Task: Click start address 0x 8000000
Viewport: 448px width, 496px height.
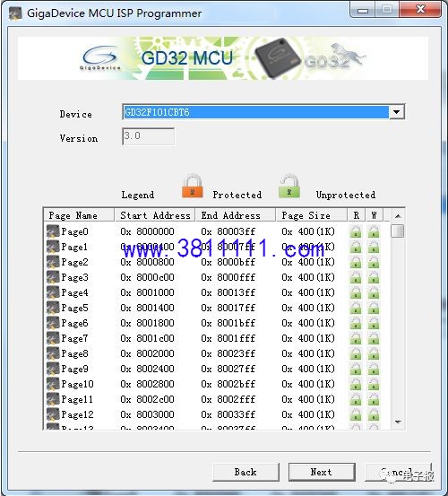Action: [x=147, y=231]
